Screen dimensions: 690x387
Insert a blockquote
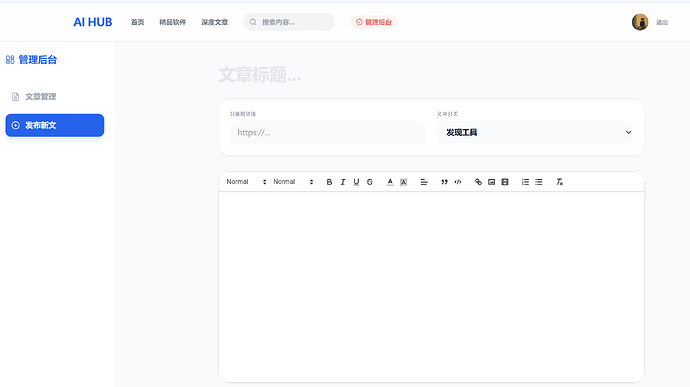pos(444,182)
